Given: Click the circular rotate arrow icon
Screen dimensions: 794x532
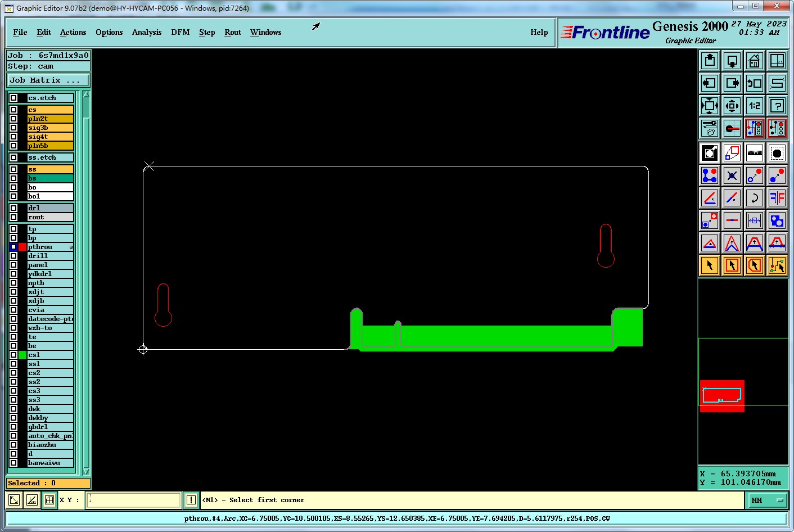Looking at the screenshot, I should [x=755, y=198].
